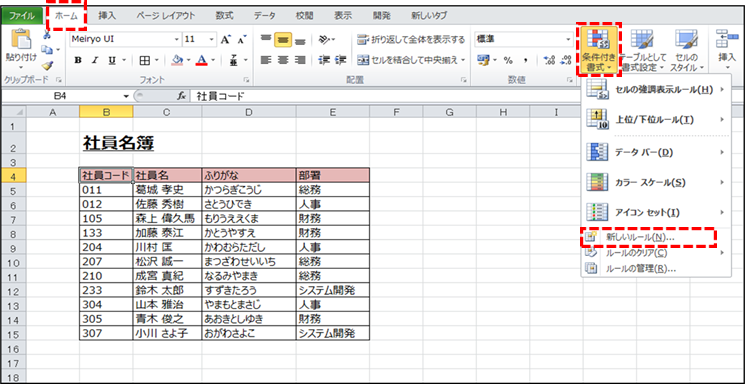Switch to the 数式 tab
Screen dimensions: 745x384
point(225,16)
